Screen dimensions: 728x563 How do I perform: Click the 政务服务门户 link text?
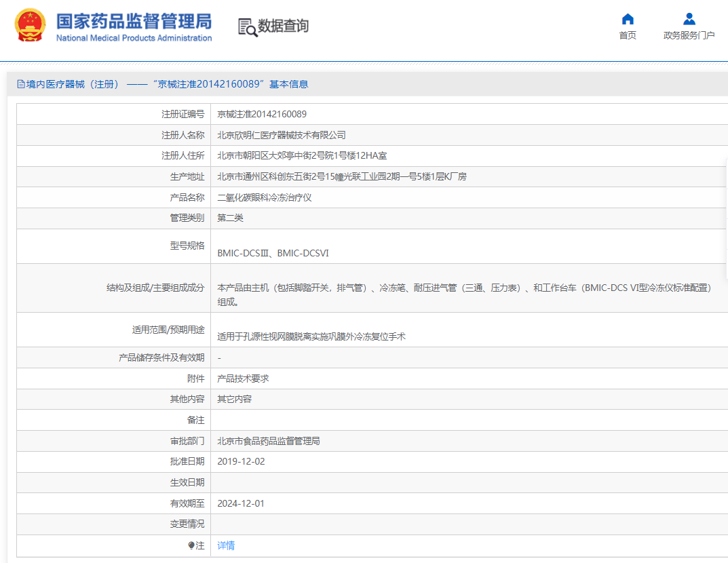(689, 35)
